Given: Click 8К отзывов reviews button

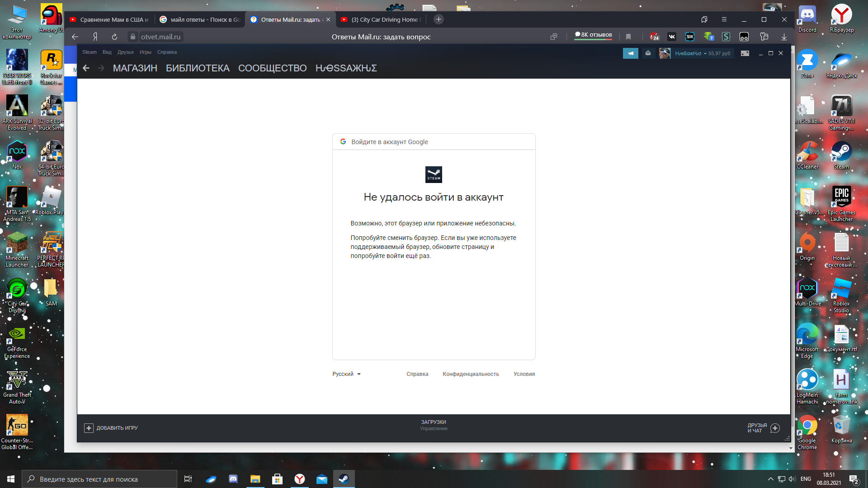Looking at the screenshot, I should tap(593, 35).
